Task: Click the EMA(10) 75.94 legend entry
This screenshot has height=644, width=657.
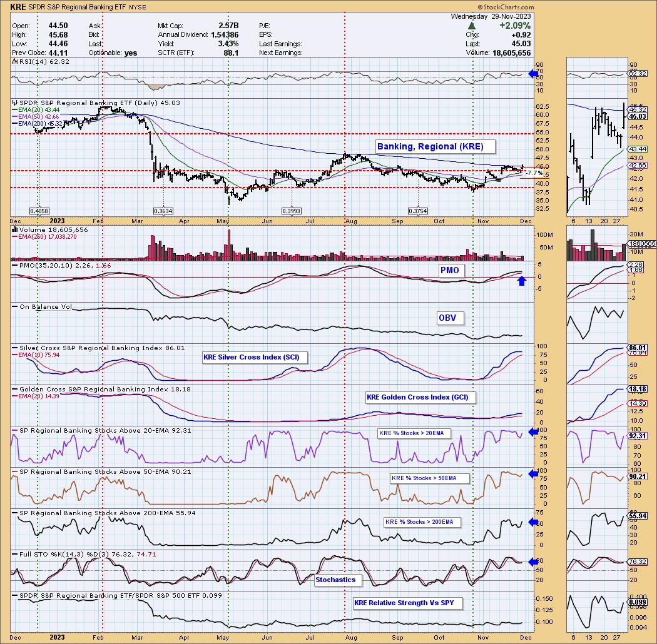Action: point(36,355)
